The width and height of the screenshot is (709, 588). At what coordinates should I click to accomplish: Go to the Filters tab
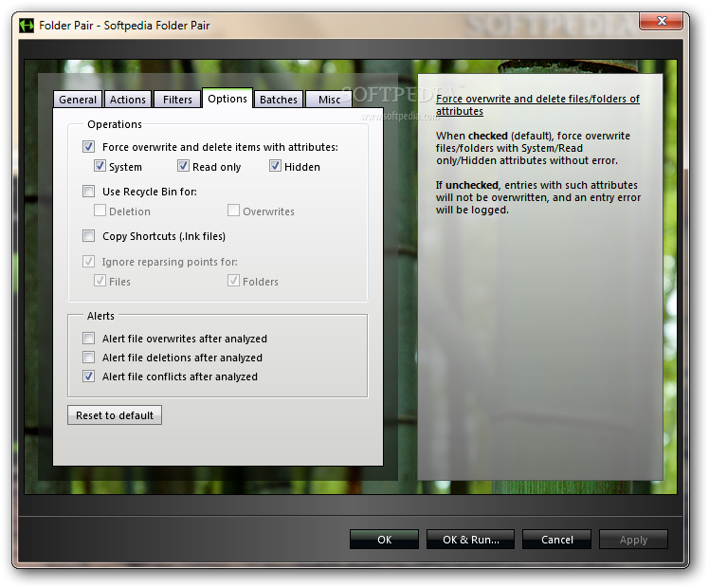point(177,100)
